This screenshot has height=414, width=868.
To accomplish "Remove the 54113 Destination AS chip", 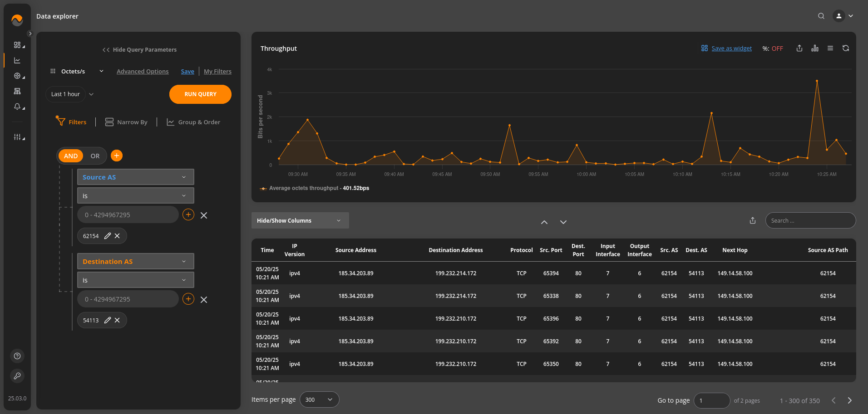I will (x=117, y=320).
